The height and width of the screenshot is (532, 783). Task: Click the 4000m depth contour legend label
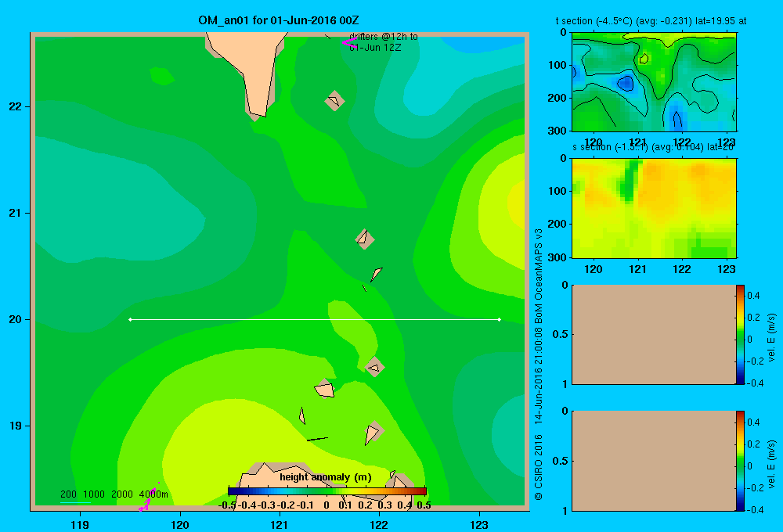coord(153,494)
